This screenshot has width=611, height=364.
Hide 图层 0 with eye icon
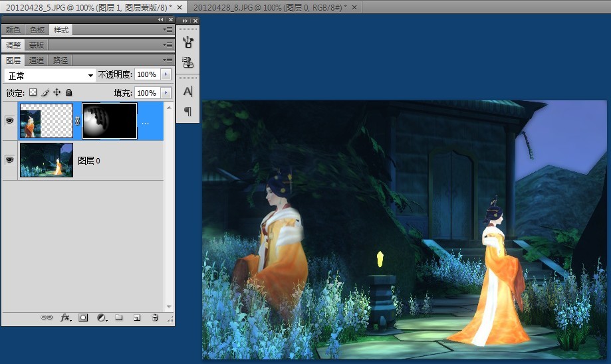[x=10, y=159]
